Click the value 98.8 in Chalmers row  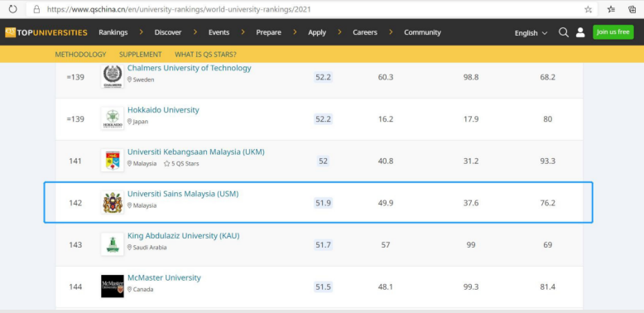click(x=471, y=77)
